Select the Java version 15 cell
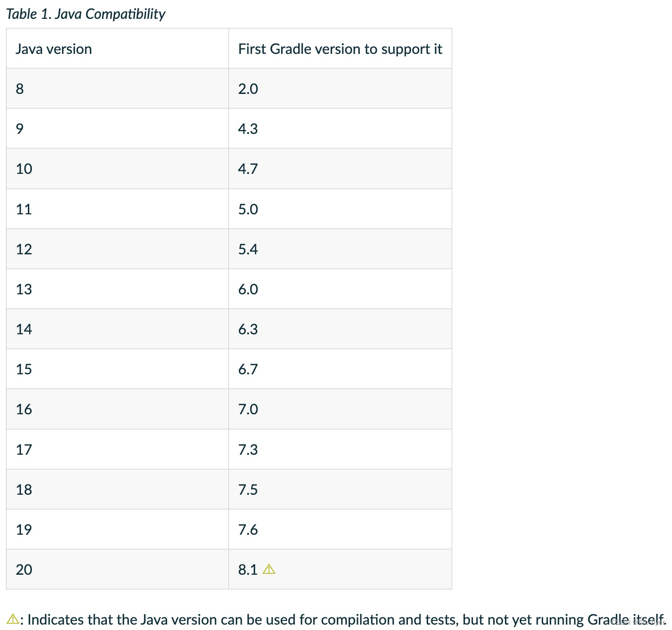 click(117, 369)
